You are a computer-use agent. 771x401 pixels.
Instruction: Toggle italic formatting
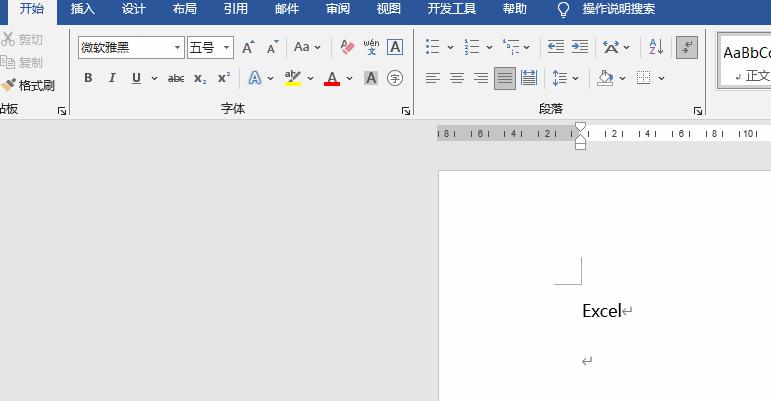[x=112, y=78]
